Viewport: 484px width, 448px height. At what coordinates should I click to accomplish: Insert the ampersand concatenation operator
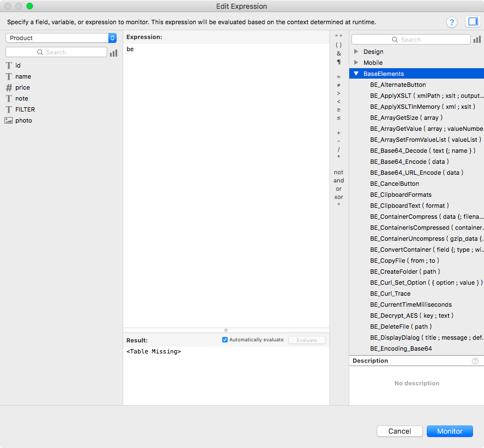[339, 53]
